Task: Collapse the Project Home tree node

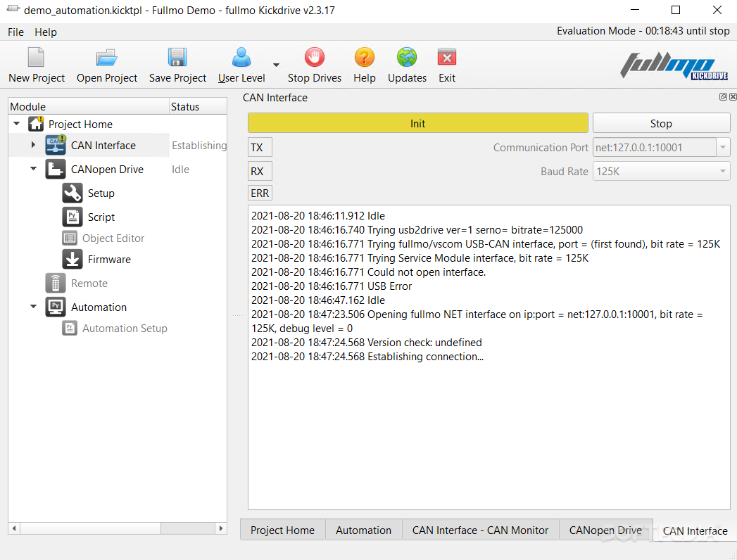Action: tap(17, 124)
